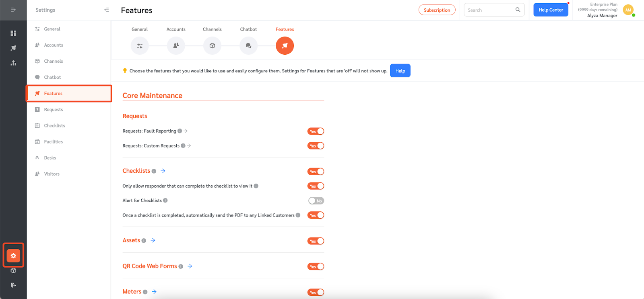This screenshot has width=644, height=299.
Task: Click info icon next to Fault Reporting
Action: (x=180, y=131)
